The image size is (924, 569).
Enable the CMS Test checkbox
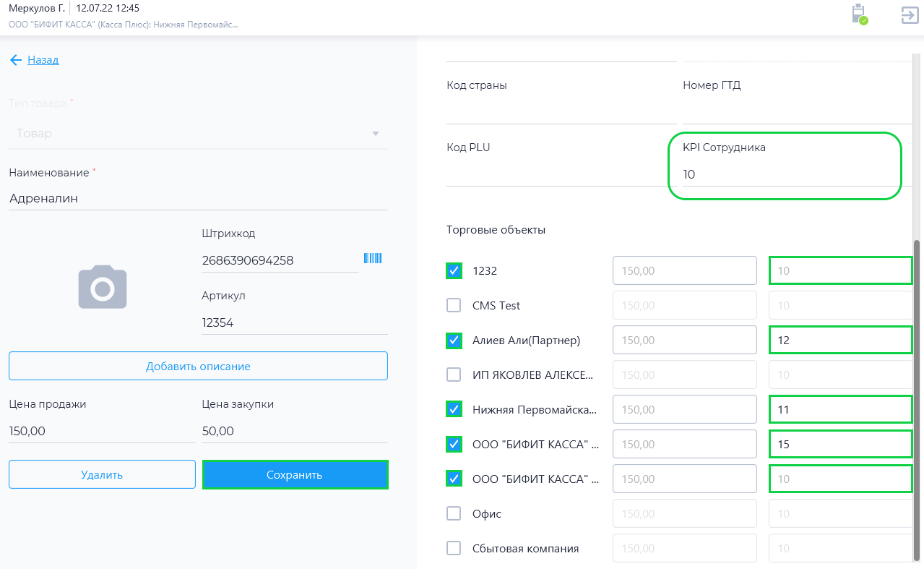point(454,306)
